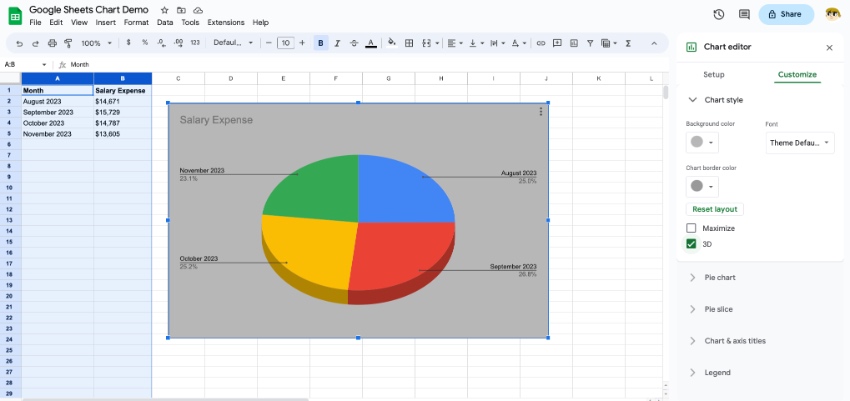Open the Chart border color swatch picker
Image resolution: width=850 pixels, height=401 pixels.
(702, 186)
